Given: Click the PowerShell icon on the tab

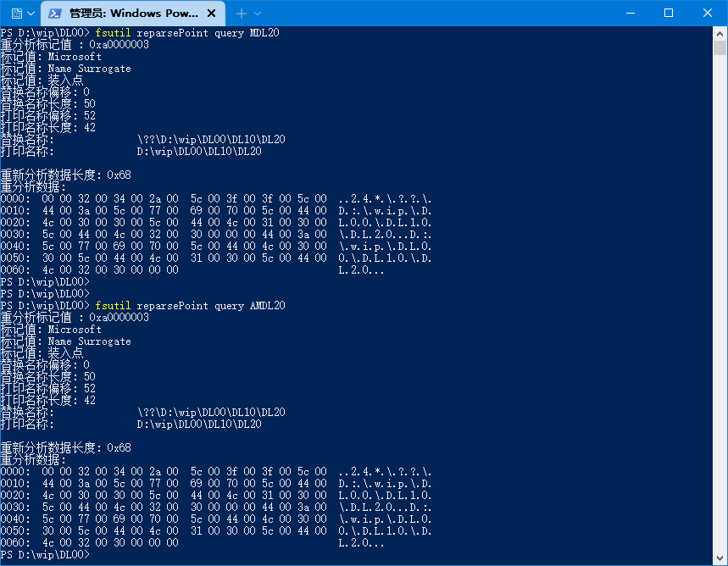Looking at the screenshot, I should [54, 14].
